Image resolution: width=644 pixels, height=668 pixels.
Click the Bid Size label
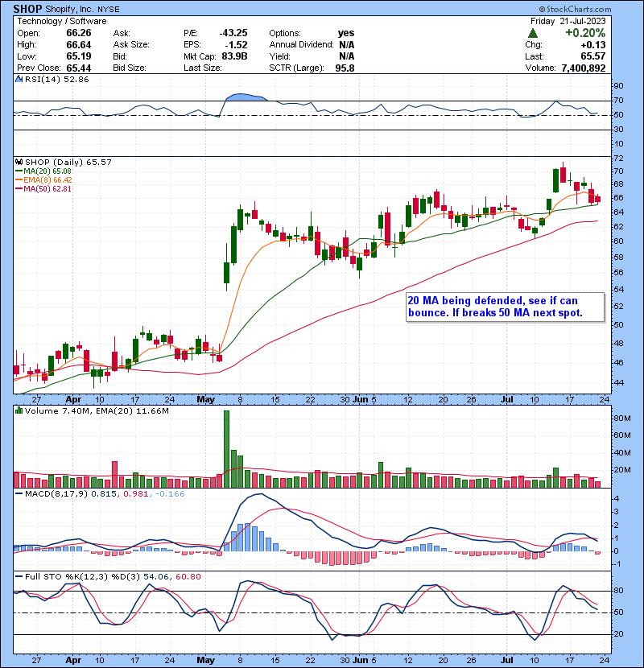(130, 68)
